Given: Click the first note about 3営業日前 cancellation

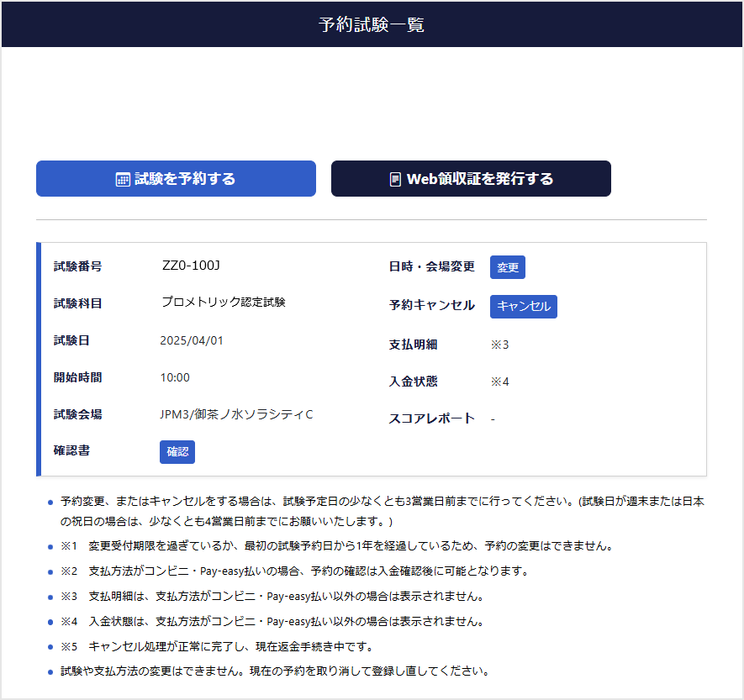Looking at the screenshot, I should [383, 511].
